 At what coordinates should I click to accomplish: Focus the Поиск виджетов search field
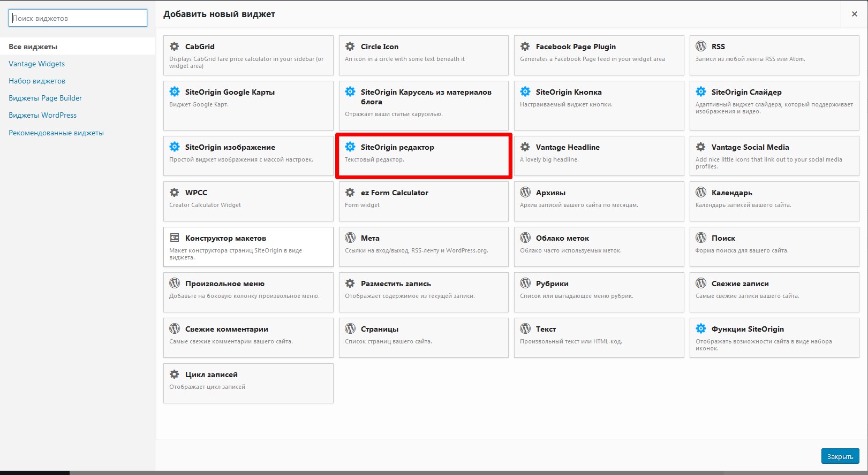[x=78, y=18]
